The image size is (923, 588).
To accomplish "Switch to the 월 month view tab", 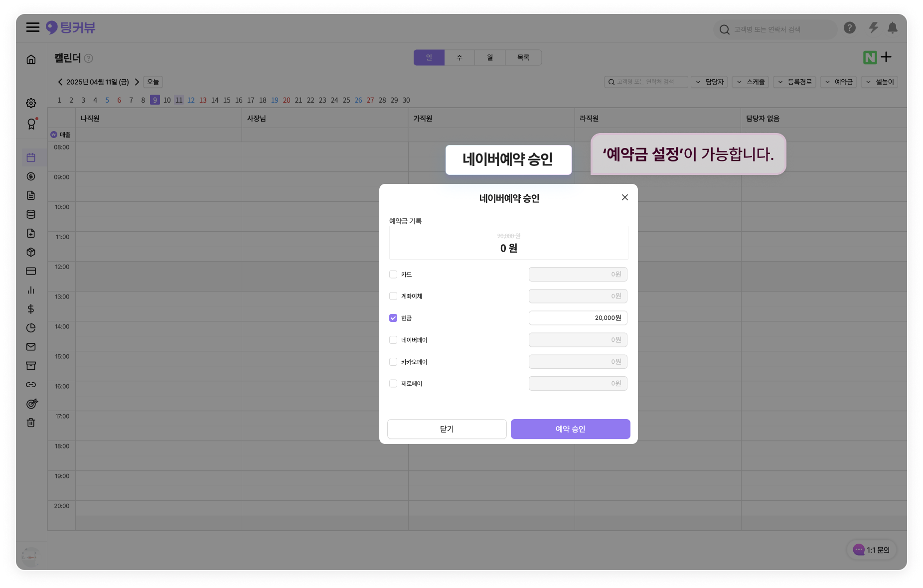I will (x=490, y=58).
